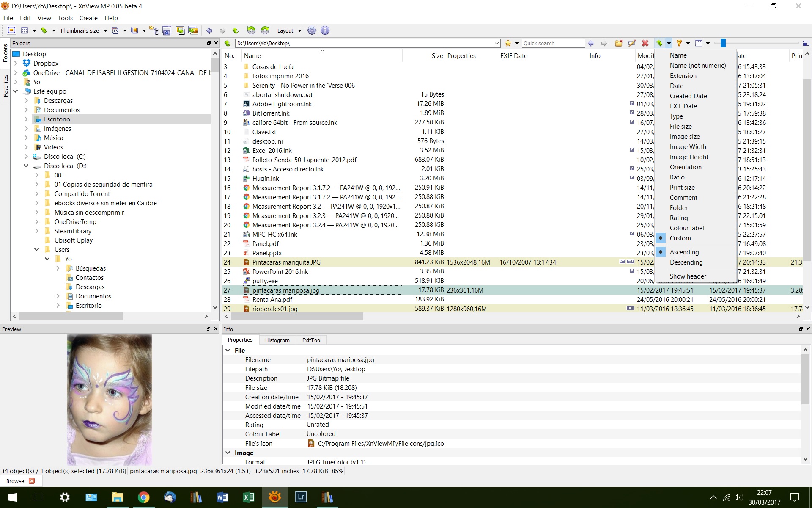
Task: Click the new folder icon
Action: coord(618,43)
